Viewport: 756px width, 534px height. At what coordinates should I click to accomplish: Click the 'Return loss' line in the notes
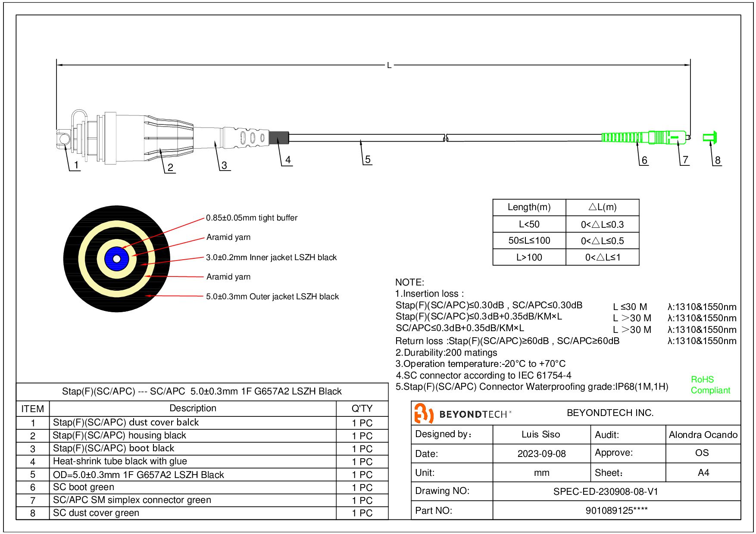pos(507,341)
